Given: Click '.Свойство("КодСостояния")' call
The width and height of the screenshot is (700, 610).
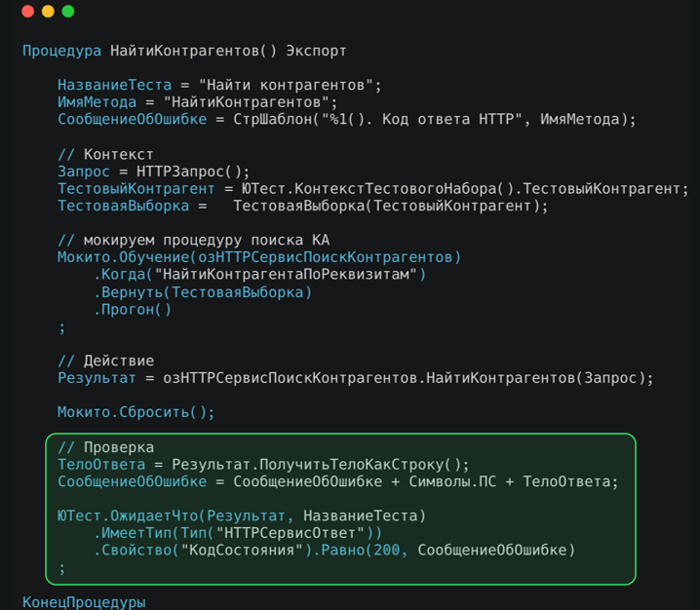Looking at the screenshot, I should pyautogui.click(x=202, y=550).
